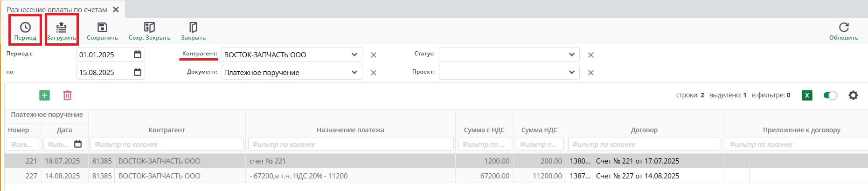Open table settings gear icon
This screenshot has height=191, width=868.
click(x=853, y=95)
